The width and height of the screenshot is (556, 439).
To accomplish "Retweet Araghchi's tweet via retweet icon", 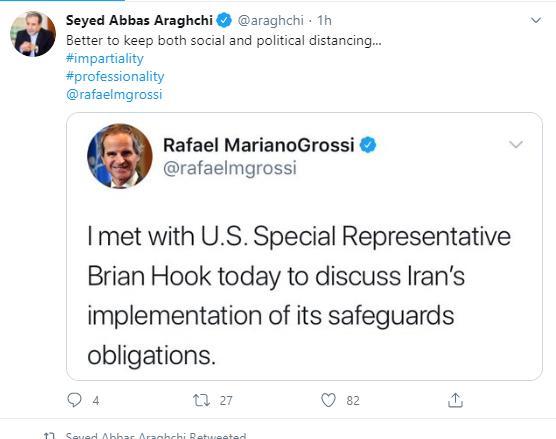I will (x=201, y=400).
